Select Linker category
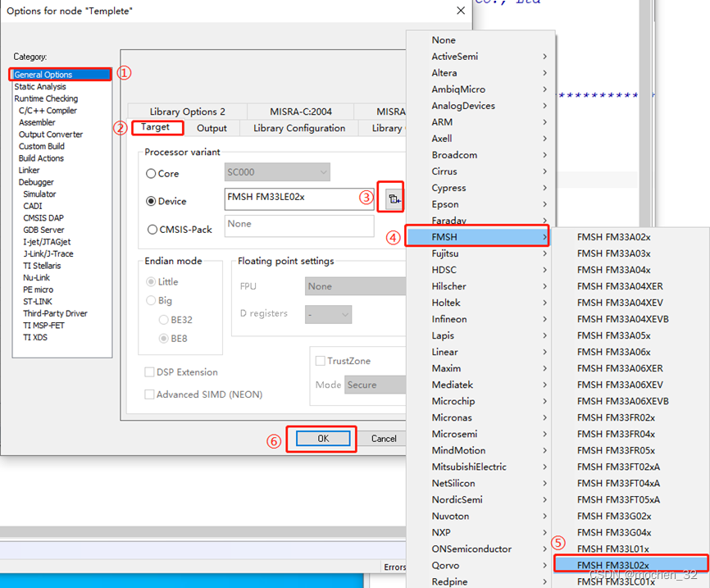This screenshot has height=588, width=710. 29,170
